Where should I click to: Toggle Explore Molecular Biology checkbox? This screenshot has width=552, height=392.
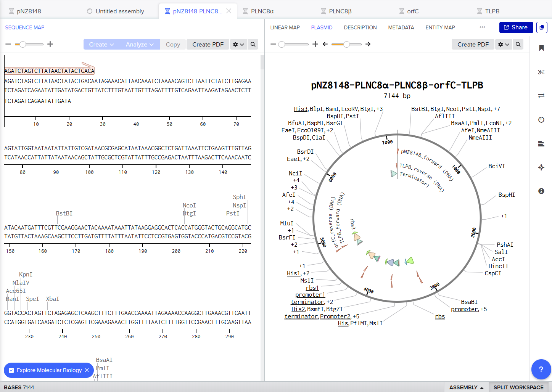11,370
